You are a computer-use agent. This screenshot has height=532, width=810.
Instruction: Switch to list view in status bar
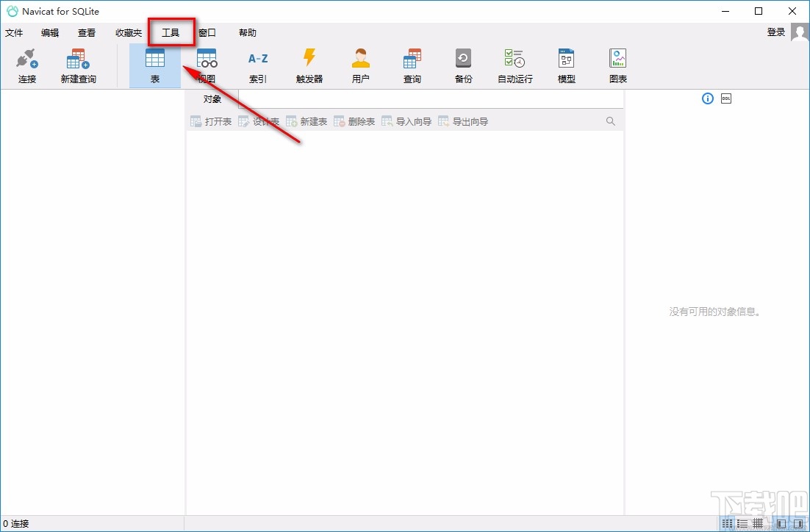pos(742,523)
